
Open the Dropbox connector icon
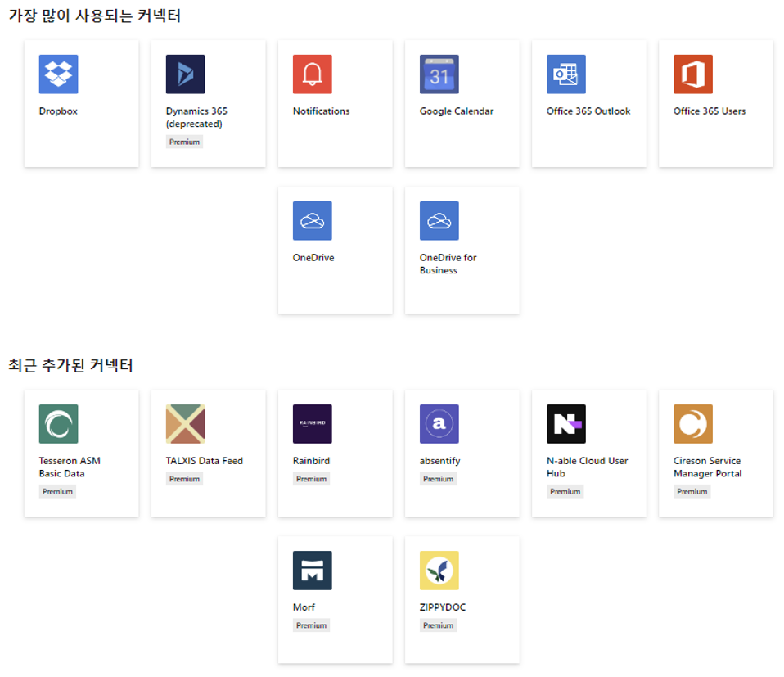[x=58, y=74]
